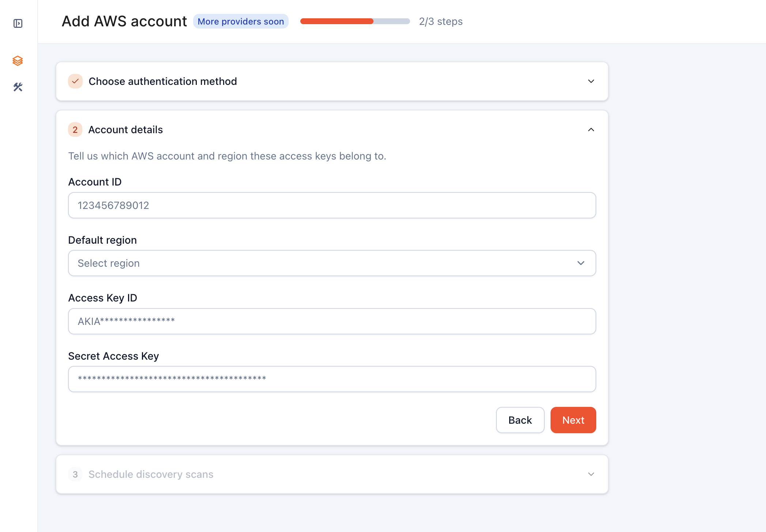Open the Default region dropdown
This screenshot has height=532, width=766.
pos(332,263)
